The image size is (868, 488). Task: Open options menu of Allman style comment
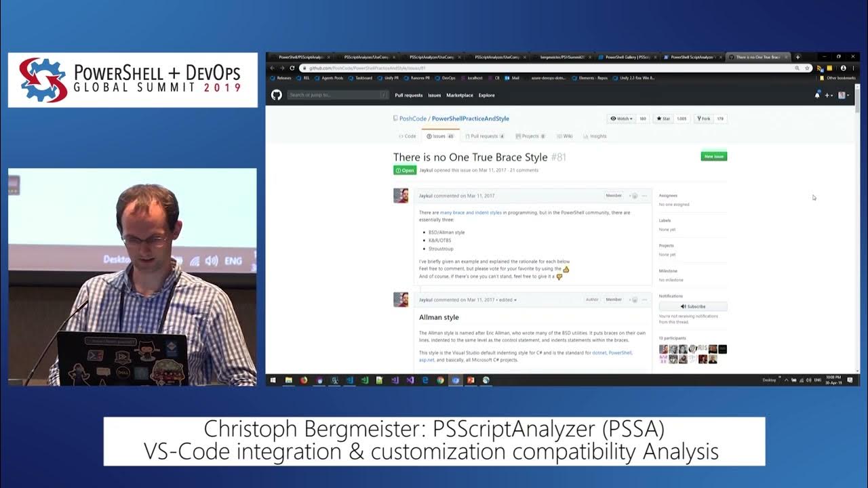point(645,300)
